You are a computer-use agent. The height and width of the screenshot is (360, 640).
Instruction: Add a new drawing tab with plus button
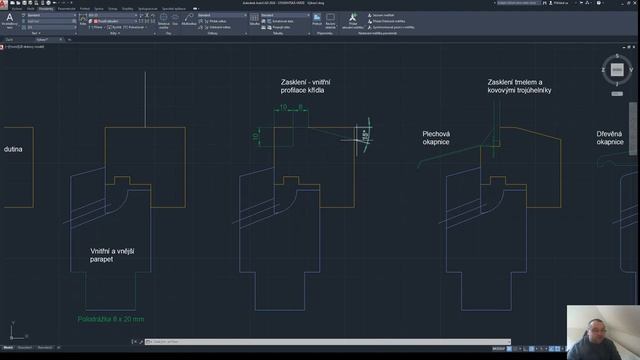pos(69,40)
